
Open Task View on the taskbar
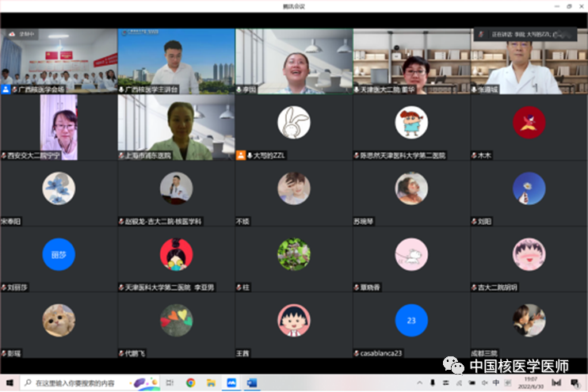click(169, 383)
